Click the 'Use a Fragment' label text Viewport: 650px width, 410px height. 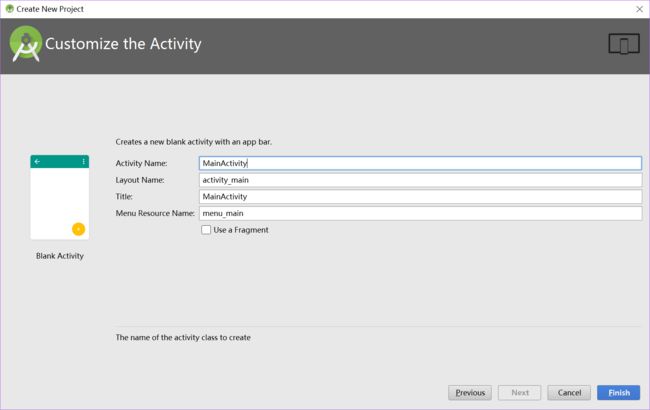point(241,230)
